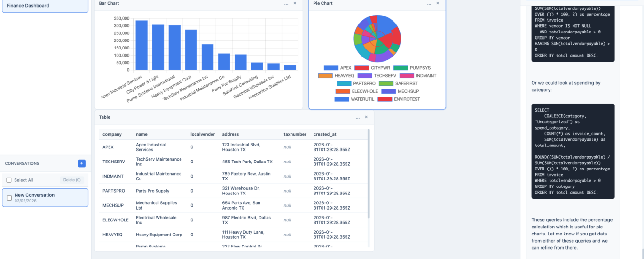Close the Bar Chart panel
This screenshot has height=259, width=644.
click(x=295, y=3)
